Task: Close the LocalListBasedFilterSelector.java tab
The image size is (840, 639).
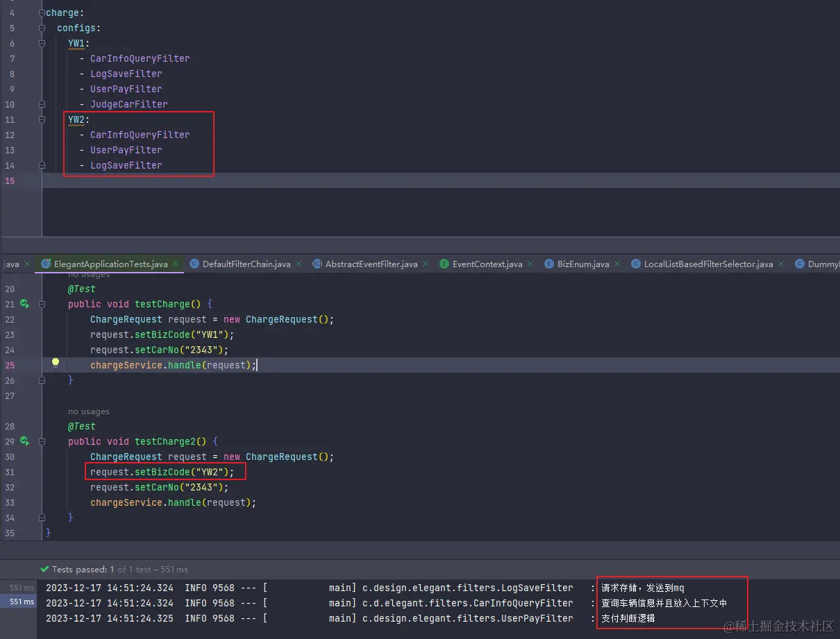Action: (x=781, y=264)
